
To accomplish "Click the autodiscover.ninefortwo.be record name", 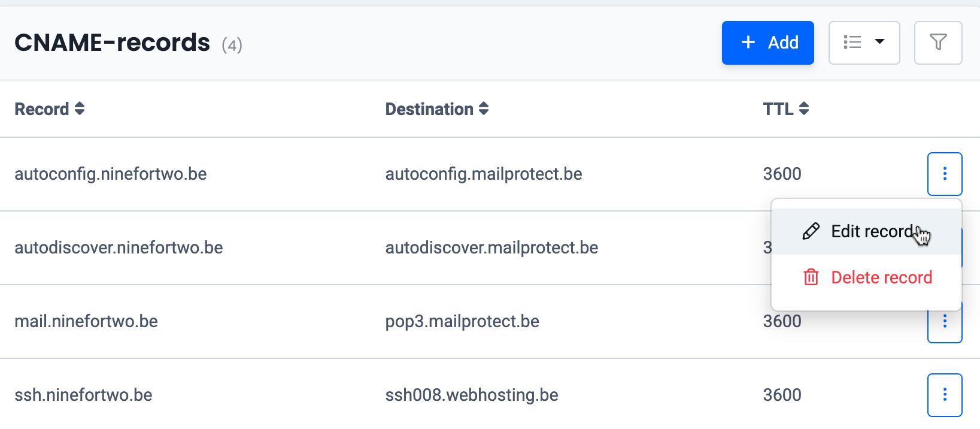I will (119, 247).
